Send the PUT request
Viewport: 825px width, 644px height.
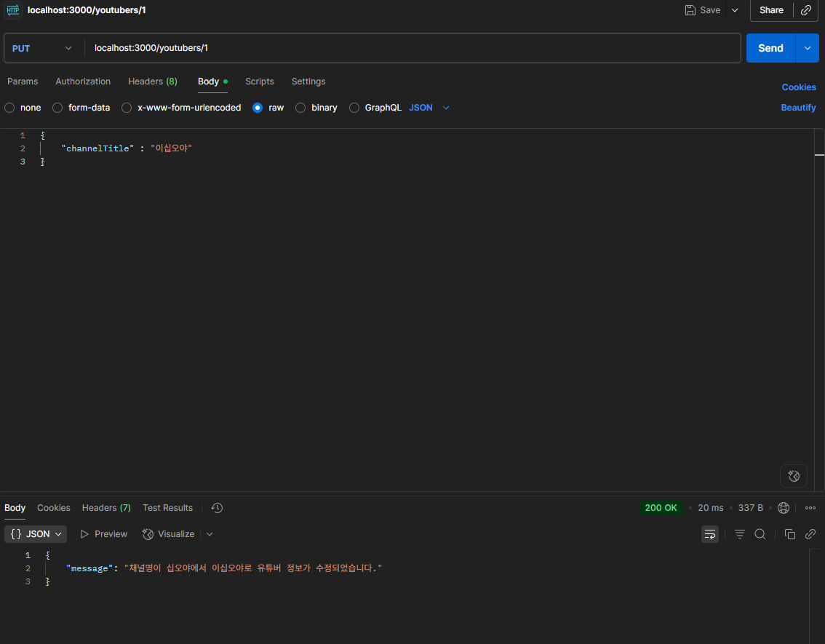coord(771,49)
